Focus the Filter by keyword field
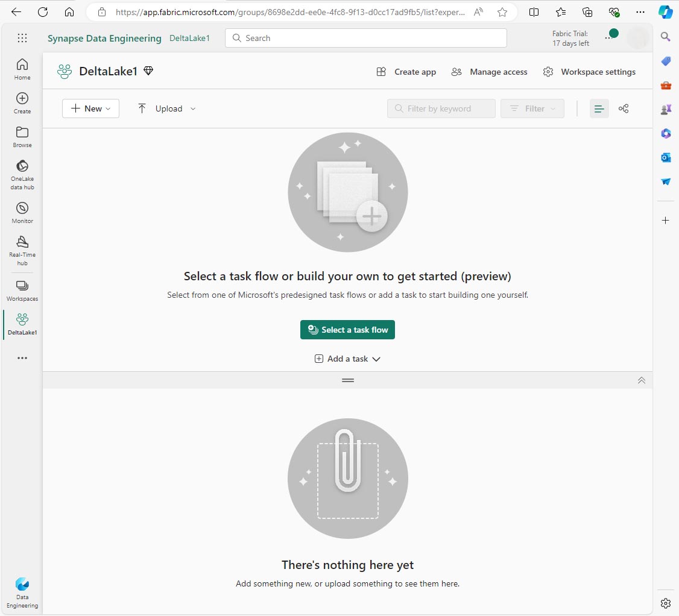The height and width of the screenshot is (616, 679). [441, 108]
